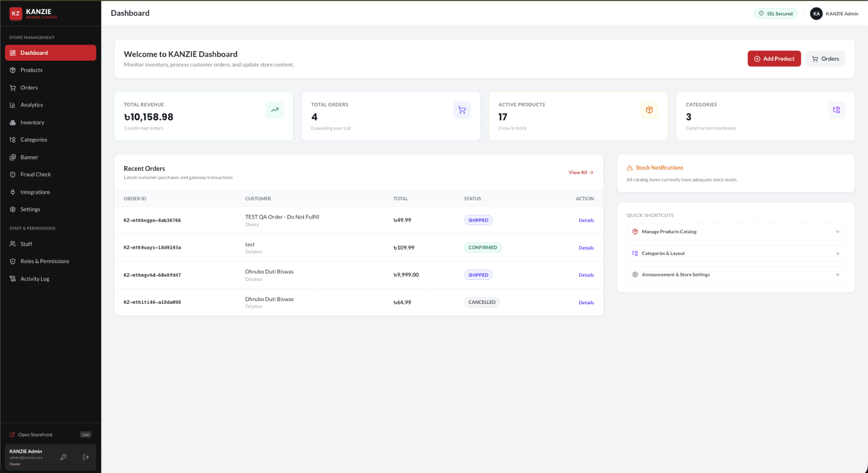The height and width of the screenshot is (473, 868).
Task: Click the ৳10,158.98 total revenue value
Action: [x=149, y=117]
